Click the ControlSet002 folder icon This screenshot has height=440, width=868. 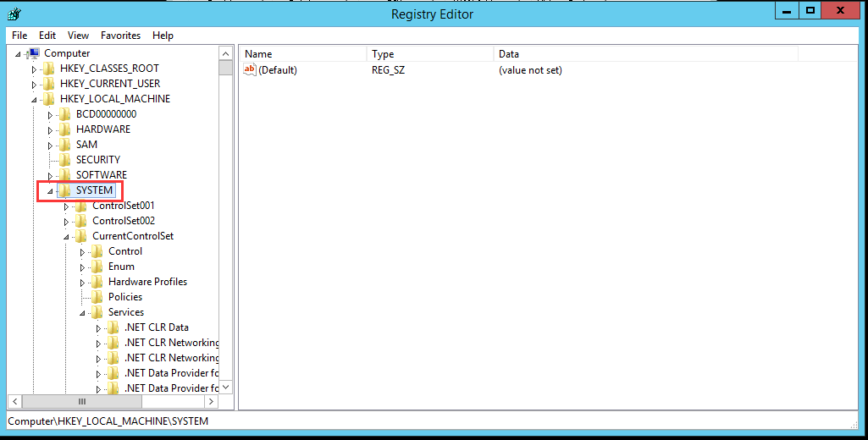coord(81,221)
